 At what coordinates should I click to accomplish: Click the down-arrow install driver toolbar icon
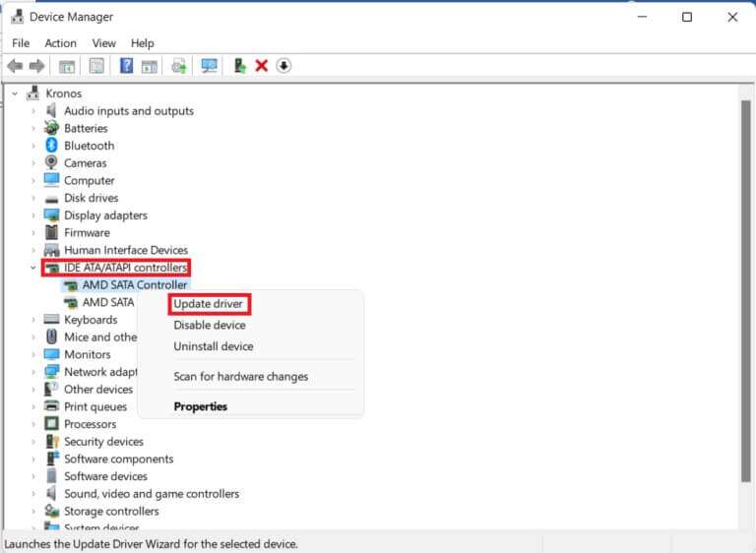click(283, 66)
